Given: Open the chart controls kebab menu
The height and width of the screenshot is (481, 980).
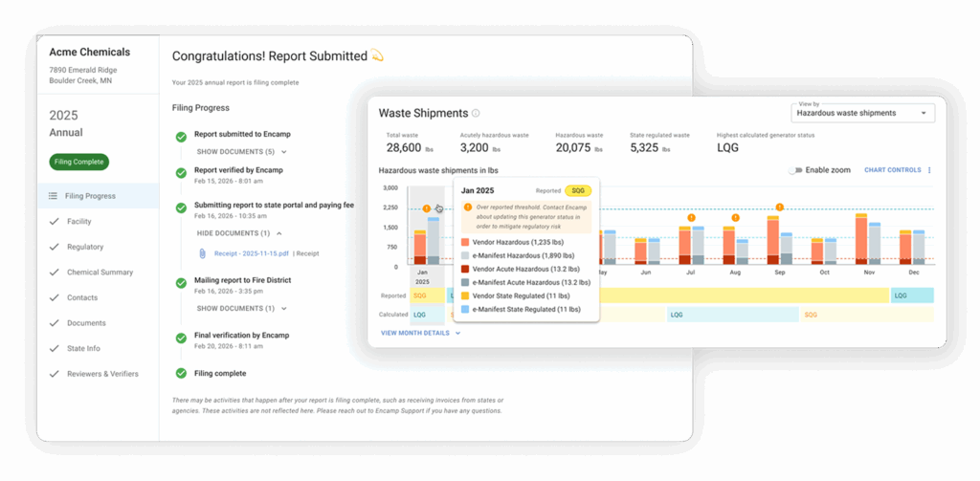Looking at the screenshot, I should (x=928, y=170).
